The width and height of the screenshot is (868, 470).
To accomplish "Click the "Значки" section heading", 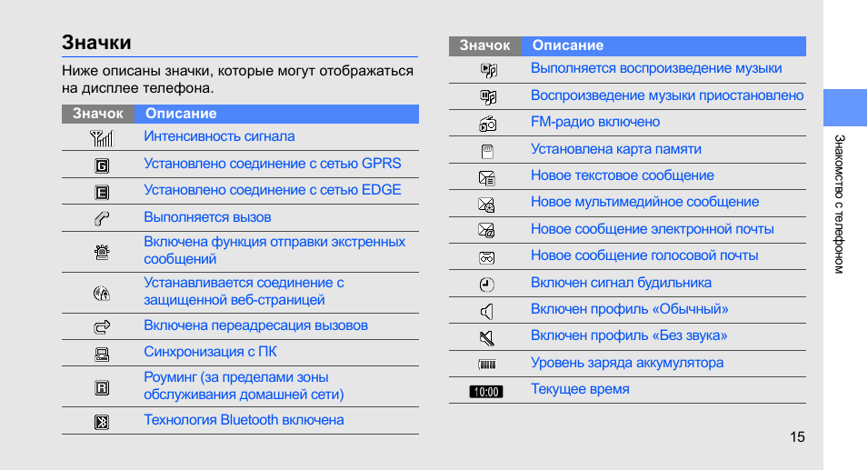I will tap(96, 43).
